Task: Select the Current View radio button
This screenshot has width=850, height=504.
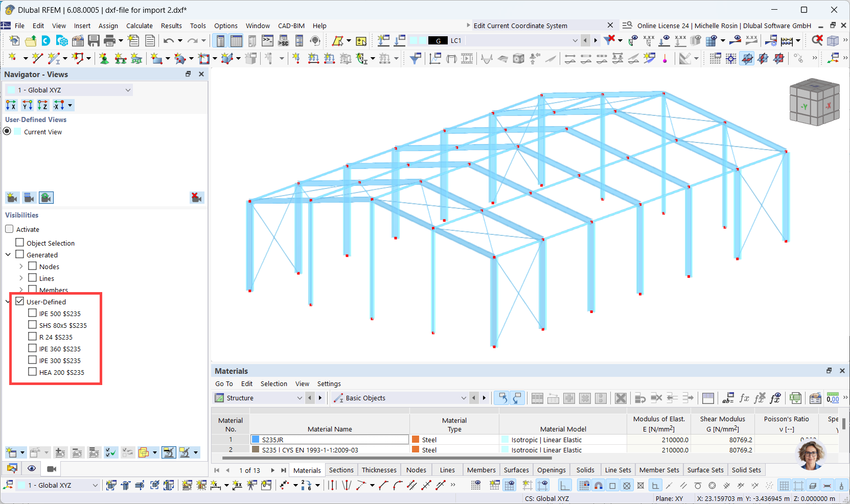Action: point(7,131)
